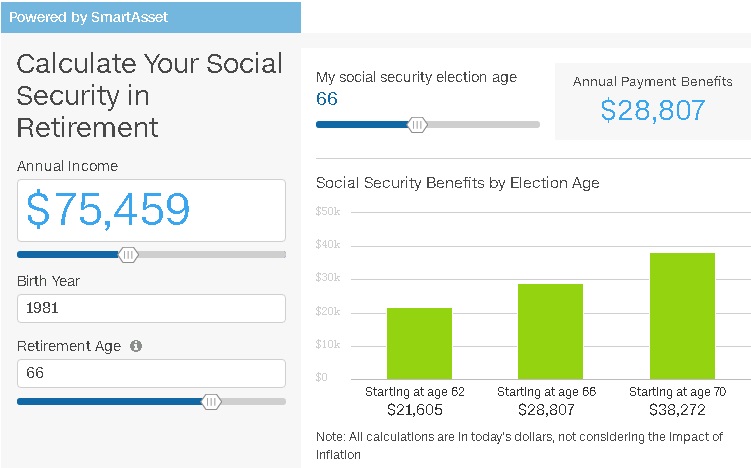Click the Annual Income slider handle

coord(128,254)
